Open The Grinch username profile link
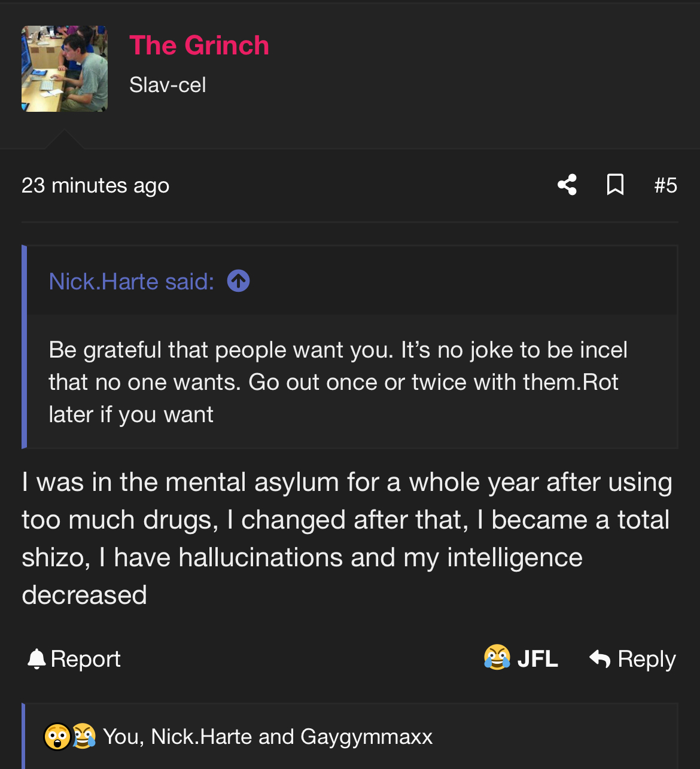This screenshot has height=769, width=700. click(199, 45)
